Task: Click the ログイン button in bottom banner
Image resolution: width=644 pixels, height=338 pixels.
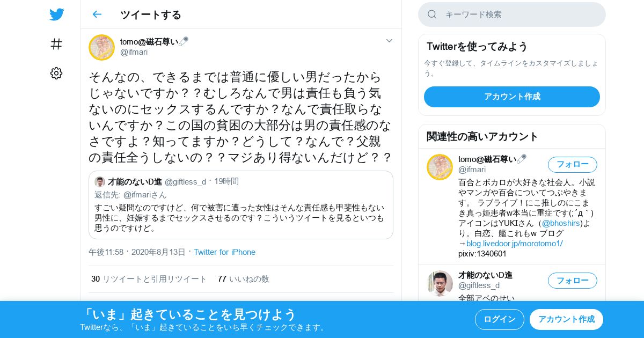Action: (x=500, y=319)
